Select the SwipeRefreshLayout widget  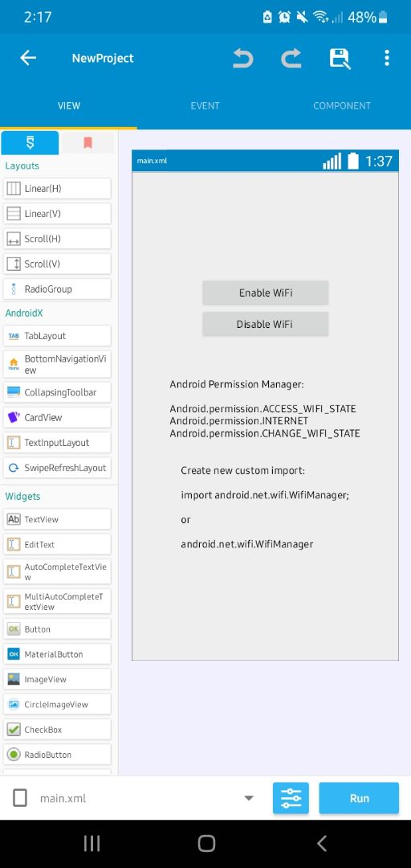(57, 468)
